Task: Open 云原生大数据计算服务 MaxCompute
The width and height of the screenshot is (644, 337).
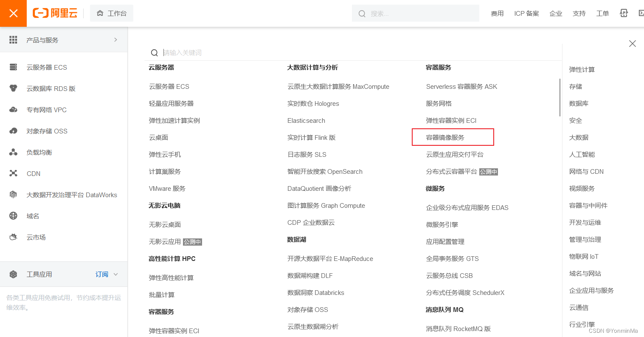Action: click(x=338, y=86)
